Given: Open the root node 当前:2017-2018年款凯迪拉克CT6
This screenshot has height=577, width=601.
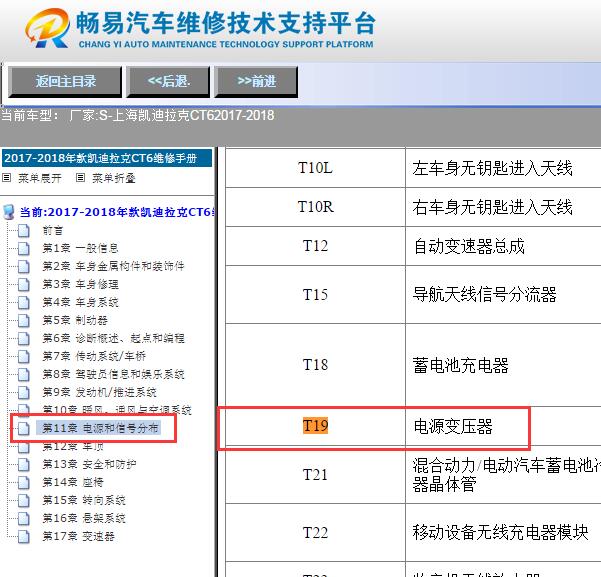Looking at the screenshot, I should pos(117,212).
